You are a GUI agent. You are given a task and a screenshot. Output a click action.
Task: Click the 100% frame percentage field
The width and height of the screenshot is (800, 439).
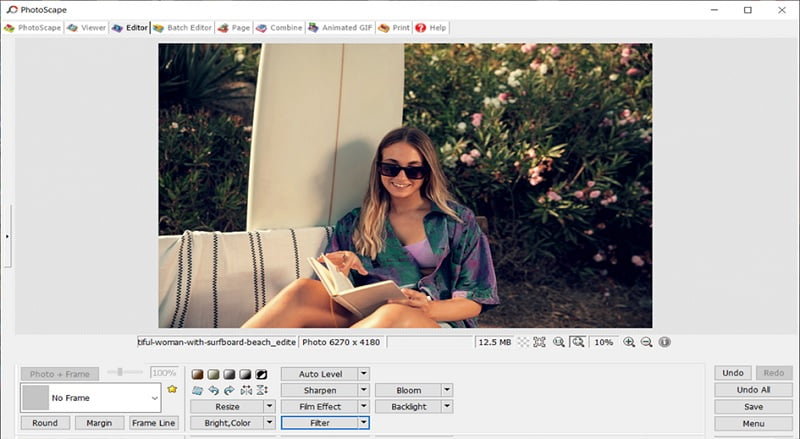pos(164,373)
